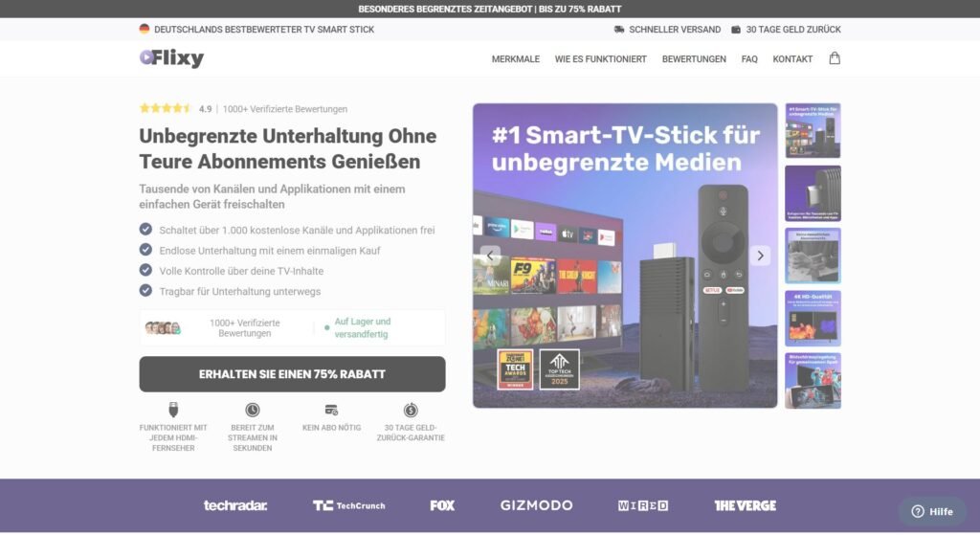Screen dimensions: 980x535
Task: Click the Flixy logo
Action: click(x=172, y=58)
